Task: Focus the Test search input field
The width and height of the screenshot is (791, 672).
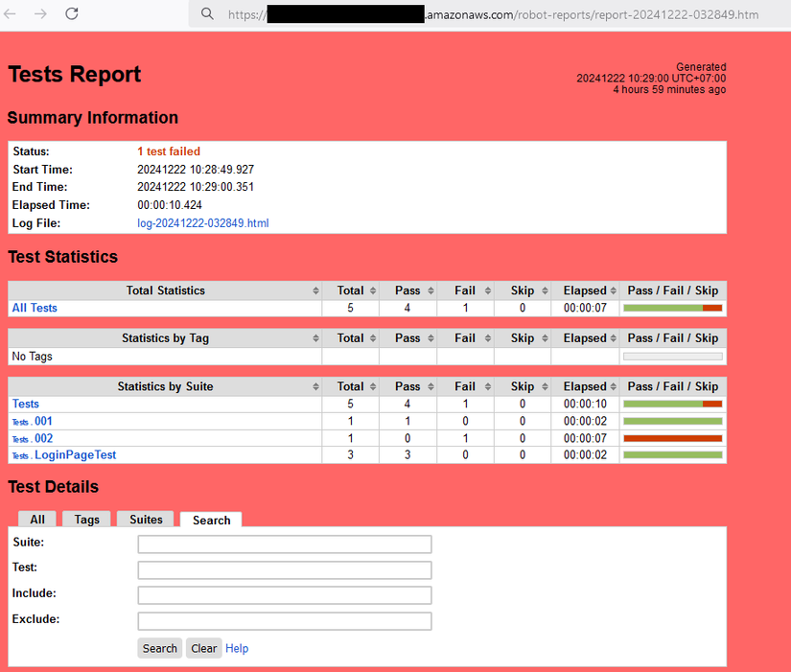Action: click(x=285, y=570)
